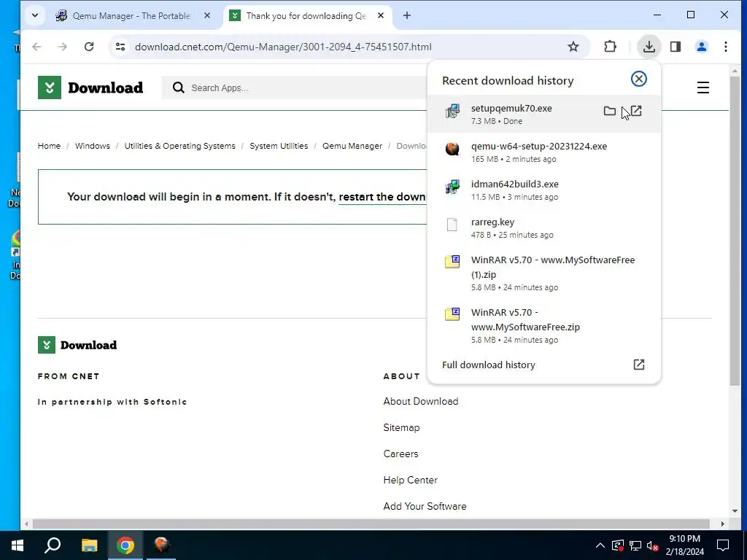Select rarreg.key download entry

(543, 227)
